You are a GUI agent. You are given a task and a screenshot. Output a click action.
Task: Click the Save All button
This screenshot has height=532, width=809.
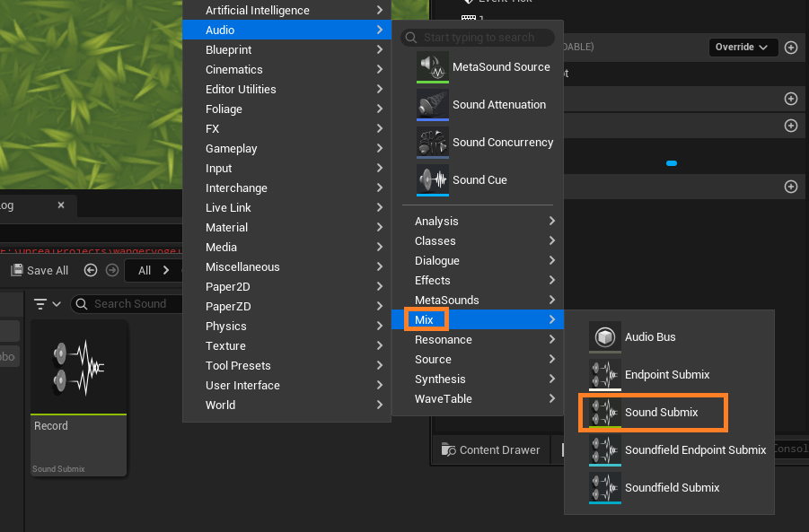(40, 270)
